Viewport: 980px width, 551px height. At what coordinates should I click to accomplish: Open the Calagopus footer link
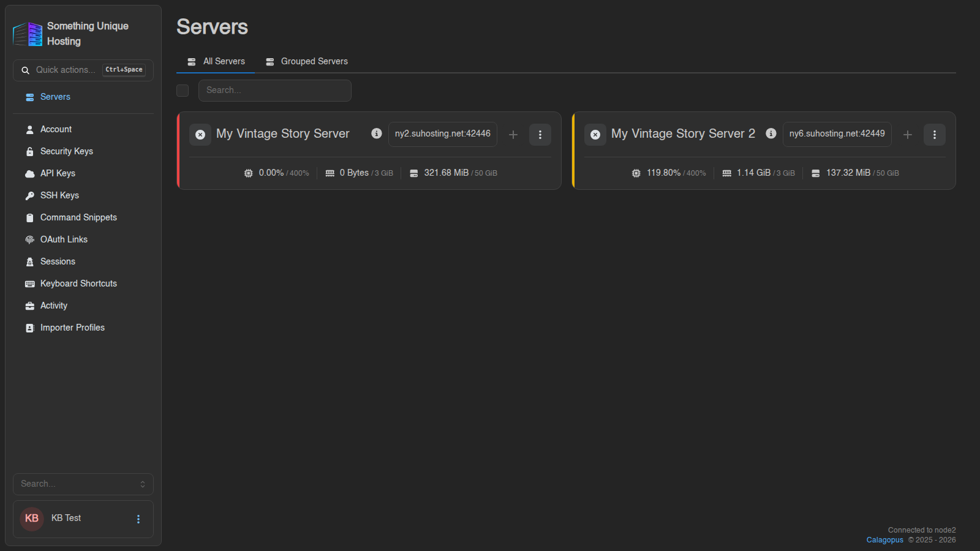884,540
